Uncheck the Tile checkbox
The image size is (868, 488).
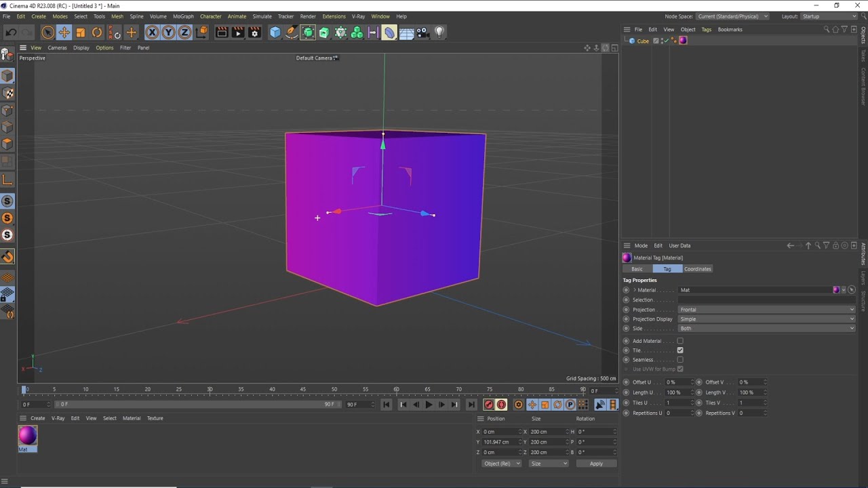680,350
